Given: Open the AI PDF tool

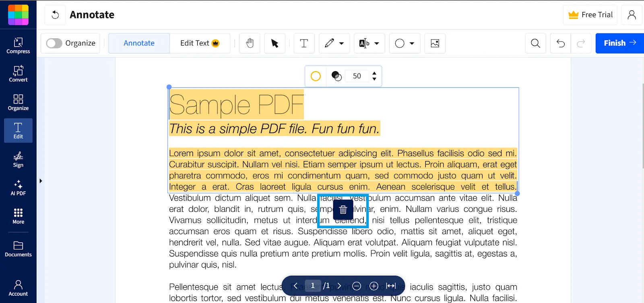Looking at the screenshot, I should [x=18, y=188].
